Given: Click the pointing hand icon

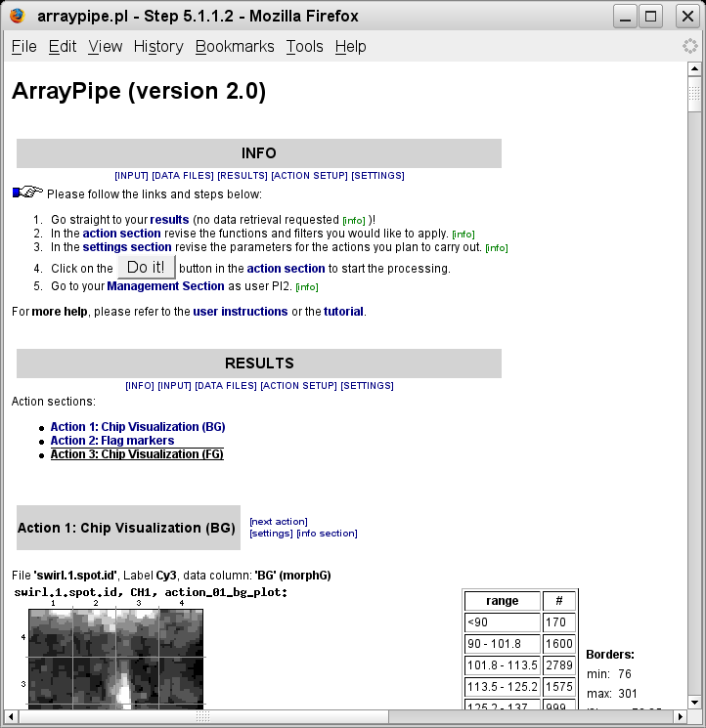Looking at the screenshot, I should click(x=27, y=192).
